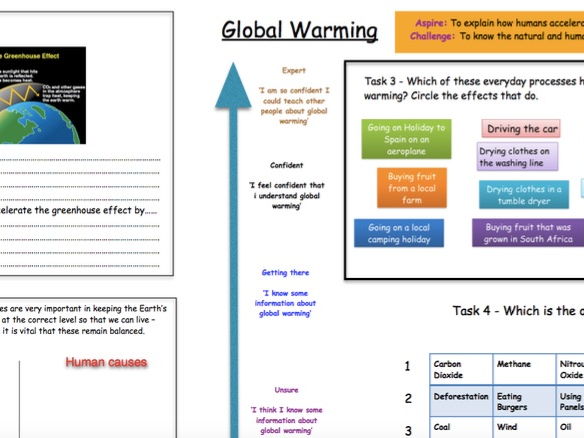
Task: Click the Expert confidence level heading
Action: [x=294, y=70]
